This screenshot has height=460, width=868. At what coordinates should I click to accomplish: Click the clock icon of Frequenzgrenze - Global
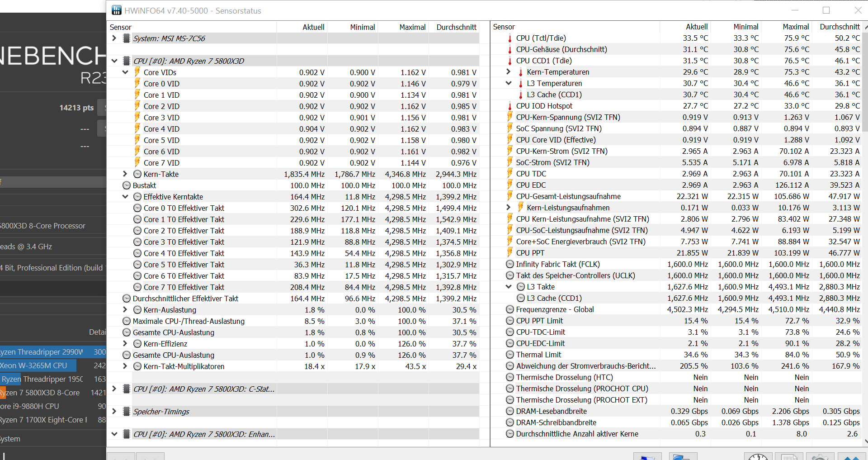[510, 309]
